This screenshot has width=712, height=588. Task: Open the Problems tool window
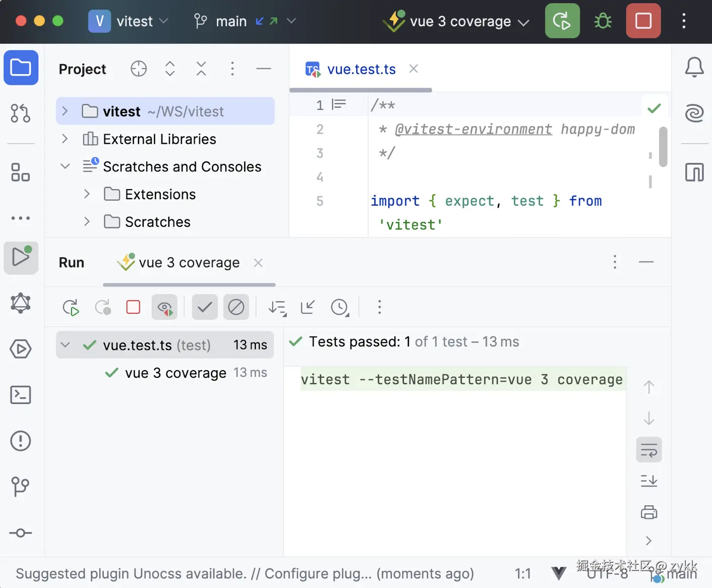(x=21, y=441)
